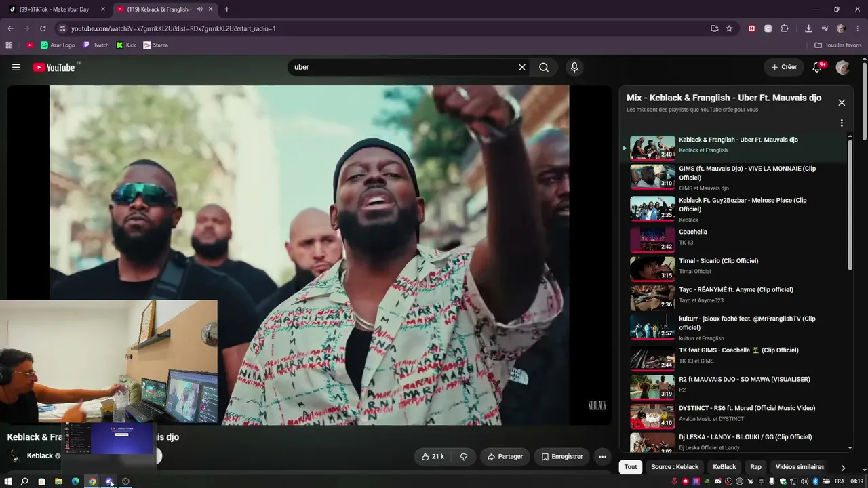
Task: Open the Créer menu button
Action: [784, 67]
